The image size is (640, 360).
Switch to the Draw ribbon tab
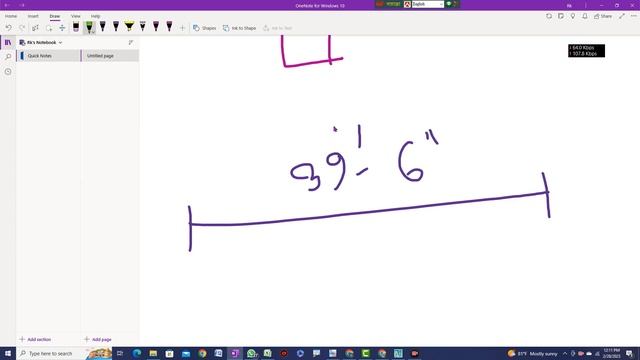point(55,16)
